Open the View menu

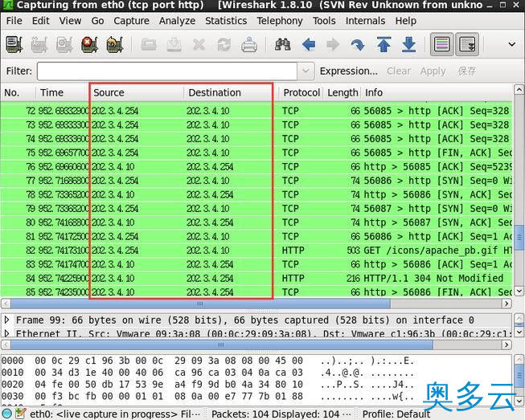pos(70,21)
